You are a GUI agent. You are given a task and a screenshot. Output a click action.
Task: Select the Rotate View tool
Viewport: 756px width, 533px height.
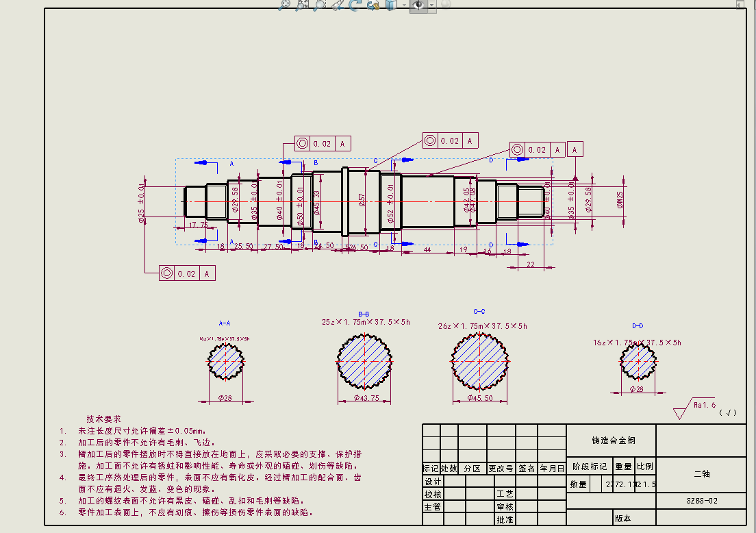pyautogui.click(x=355, y=5)
